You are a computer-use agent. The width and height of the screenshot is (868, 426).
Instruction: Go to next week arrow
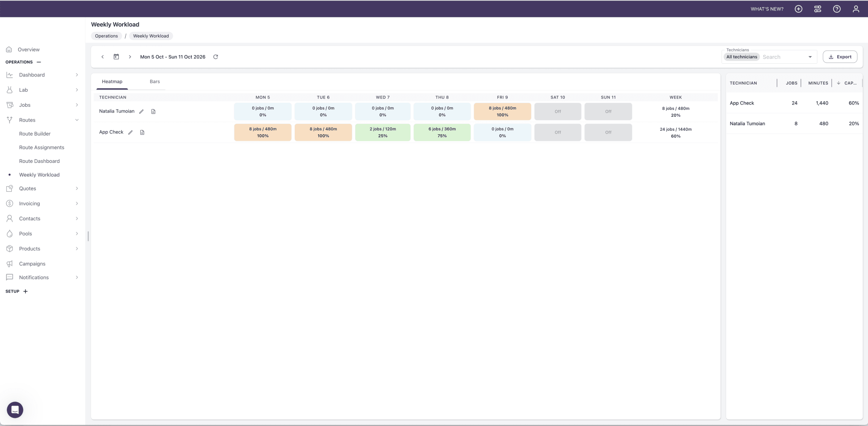coord(130,57)
